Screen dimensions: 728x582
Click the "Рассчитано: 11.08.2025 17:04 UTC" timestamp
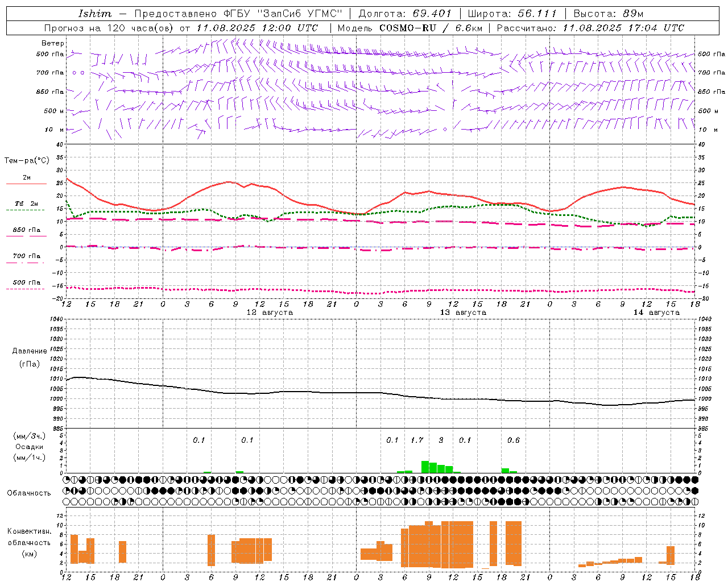(x=590, y=28)
